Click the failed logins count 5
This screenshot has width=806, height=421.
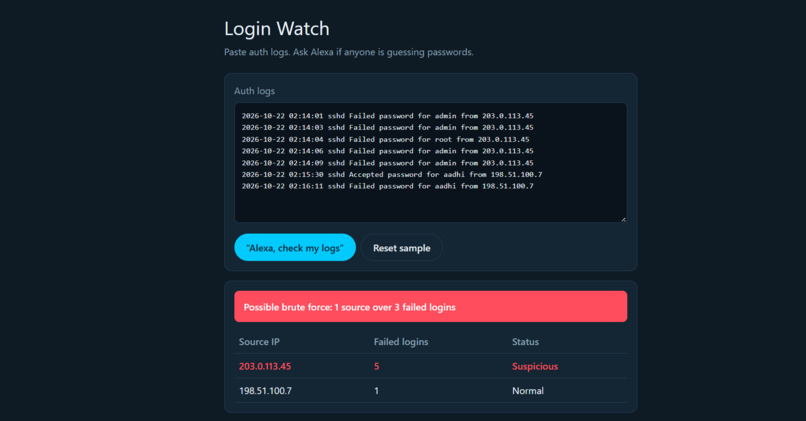tap(377, 366)
